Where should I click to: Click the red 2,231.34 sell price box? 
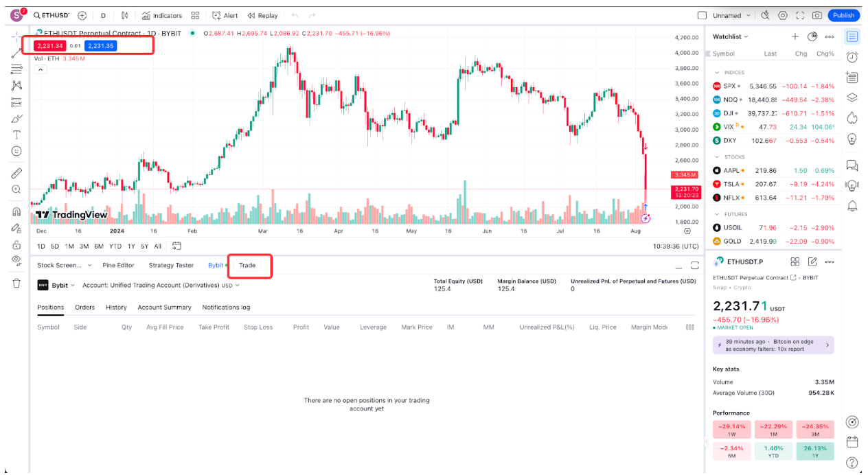[x=50, y=46]
